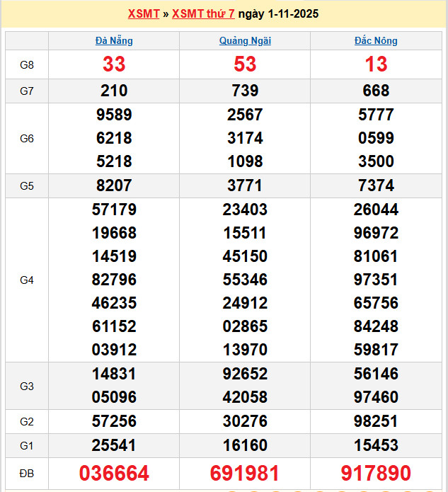Open the Đắc Nông province link
Viewport: 448px width, 492px height.
pos(376,41)
